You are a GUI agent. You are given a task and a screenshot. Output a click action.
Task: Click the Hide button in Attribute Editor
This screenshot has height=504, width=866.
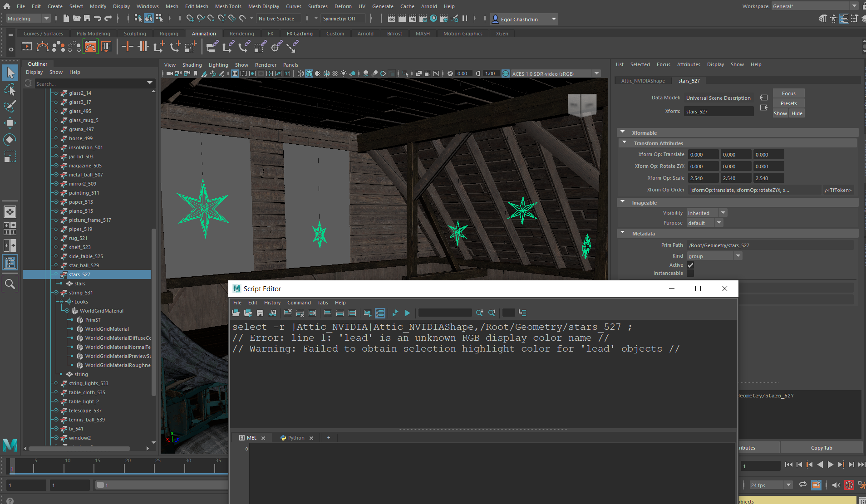pyautogui.click(x=797, y=113)
